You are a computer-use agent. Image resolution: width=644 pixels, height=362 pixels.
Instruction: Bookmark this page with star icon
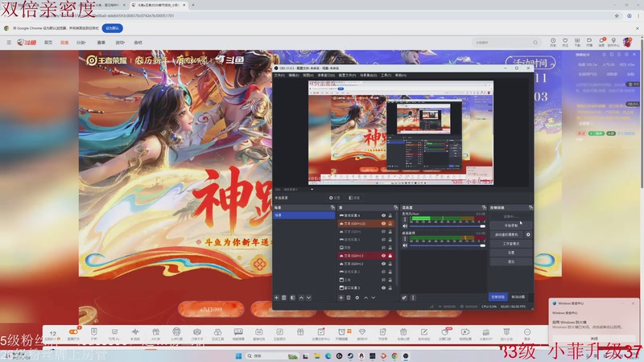617,15
